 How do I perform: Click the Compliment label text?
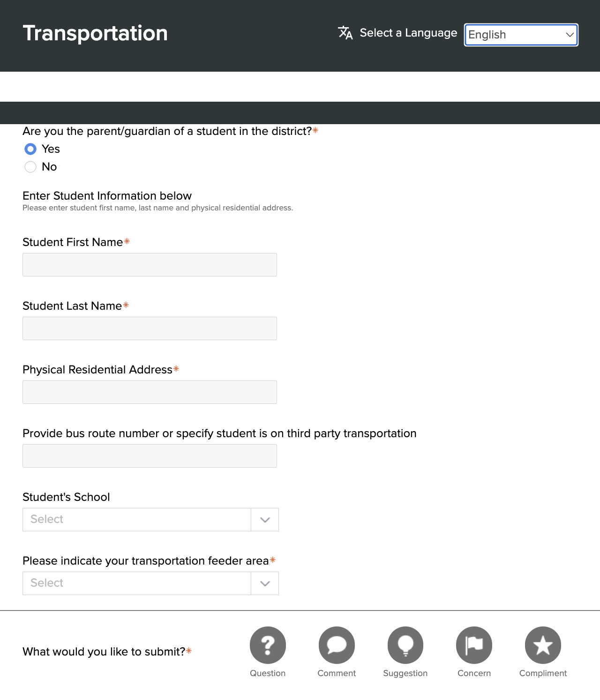[x=543, y=673]
